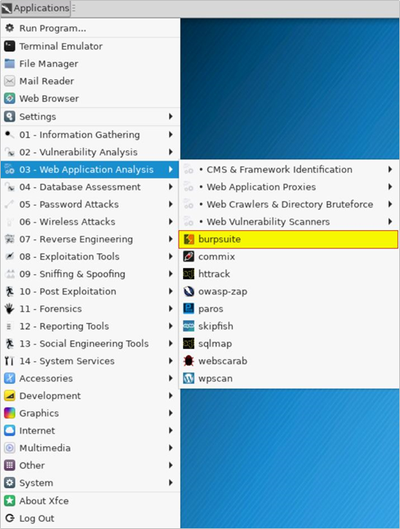Expand 01 - Information Gathering arrow

(171, 135)
